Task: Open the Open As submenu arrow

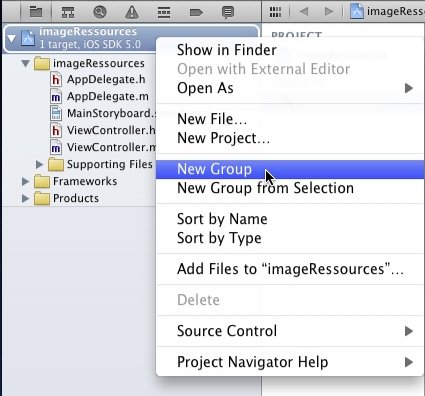Action: pyautogui.click(x=409, y=88)
